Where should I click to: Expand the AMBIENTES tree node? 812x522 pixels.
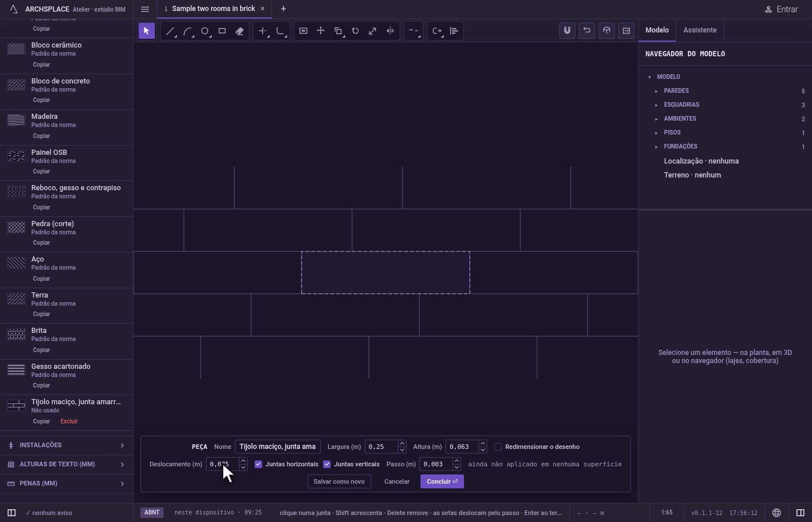657,119
